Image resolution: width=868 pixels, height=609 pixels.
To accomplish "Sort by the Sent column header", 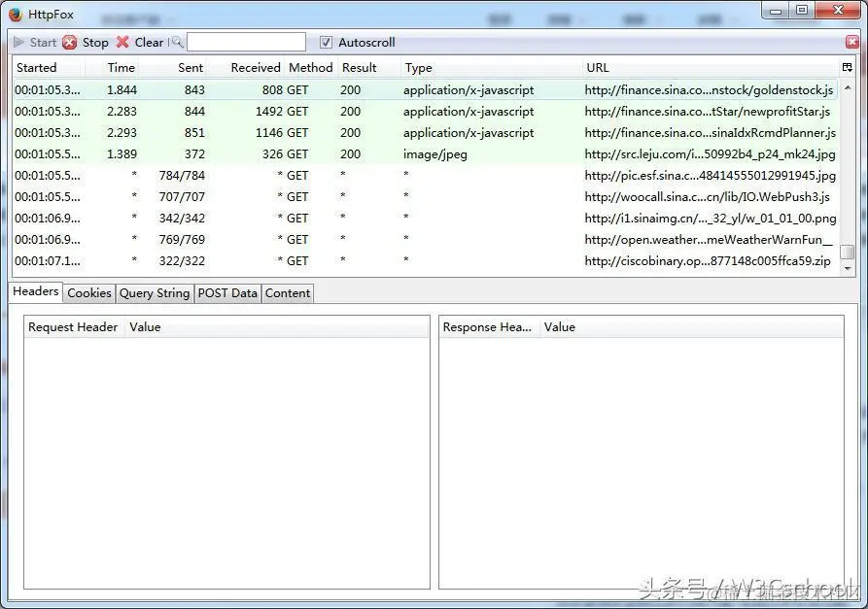I will click(x=173, y=67).
